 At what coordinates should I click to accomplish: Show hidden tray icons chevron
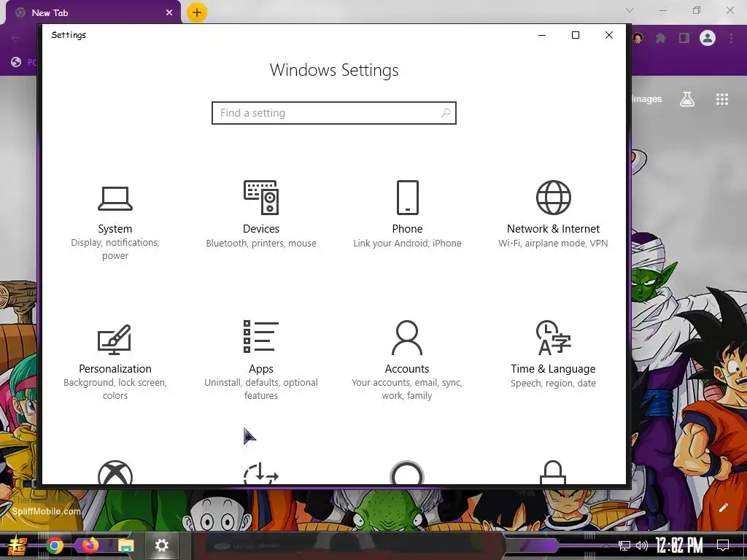tap(606, 546)
